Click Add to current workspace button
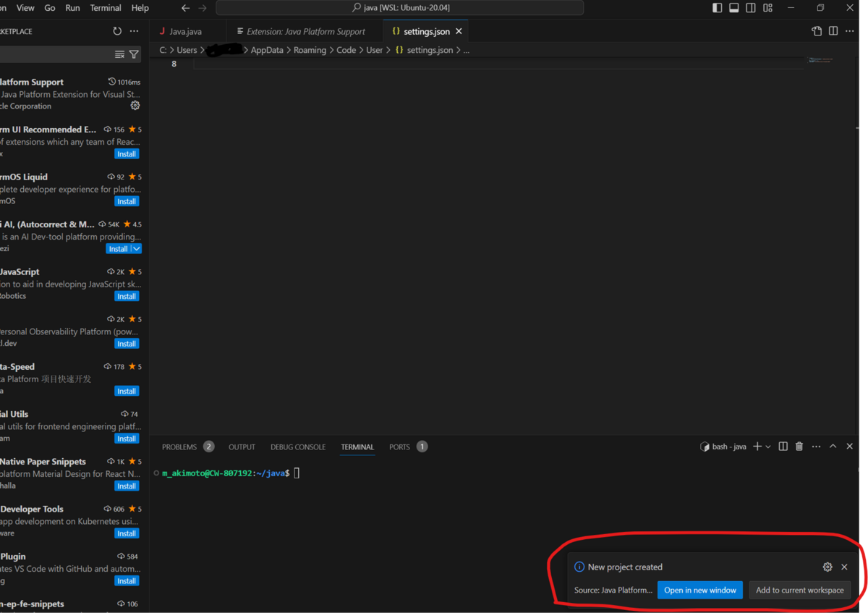This screenshot has height=613, width=868. coord(799,590)
